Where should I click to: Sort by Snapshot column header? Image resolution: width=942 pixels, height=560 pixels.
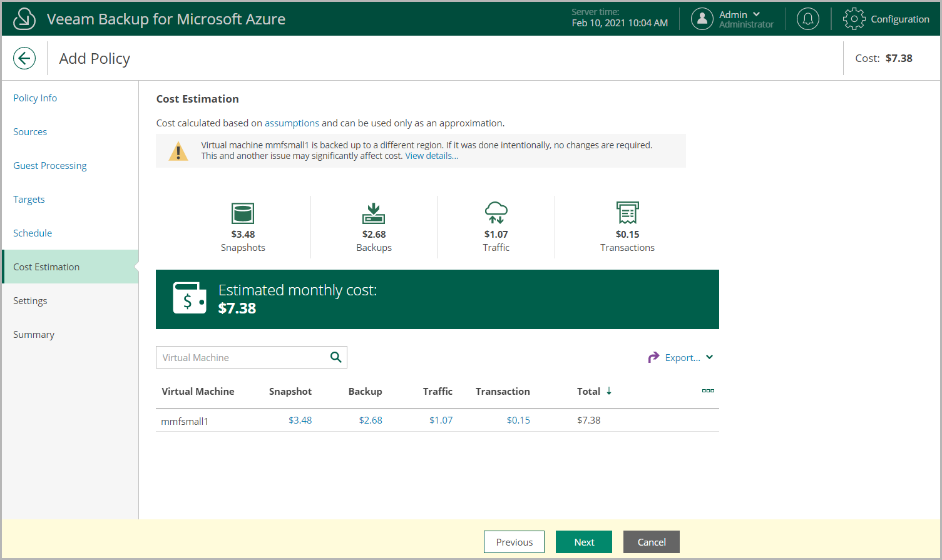coord(290,392)
